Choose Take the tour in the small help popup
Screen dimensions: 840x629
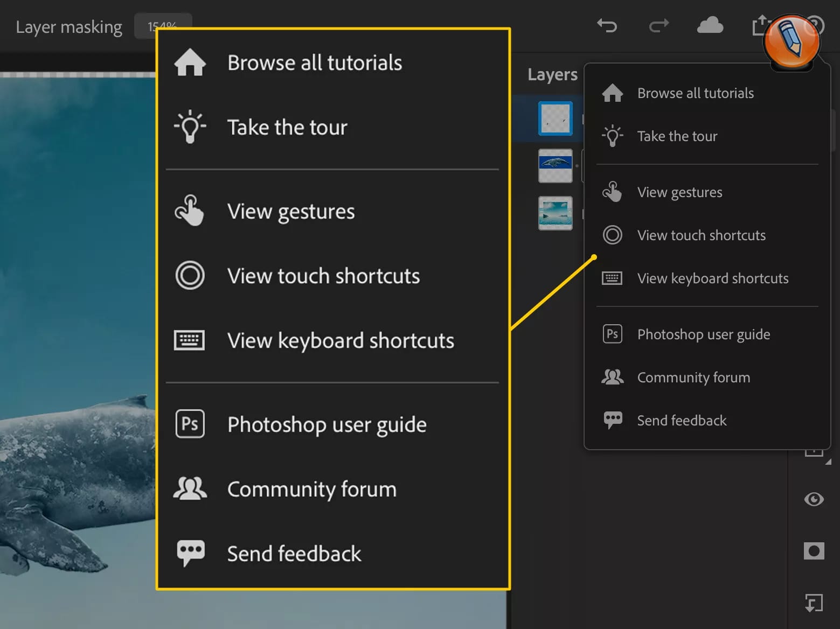707,136
